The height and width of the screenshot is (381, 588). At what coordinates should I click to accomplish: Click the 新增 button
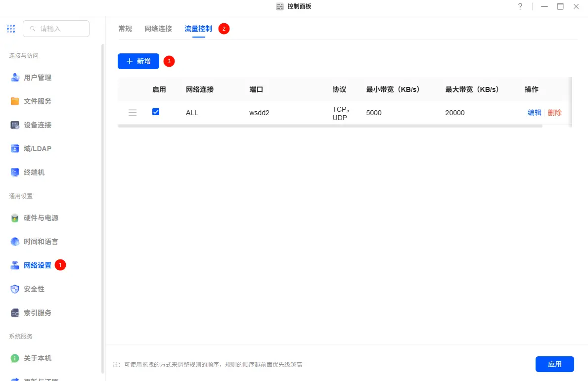(138, 61)
